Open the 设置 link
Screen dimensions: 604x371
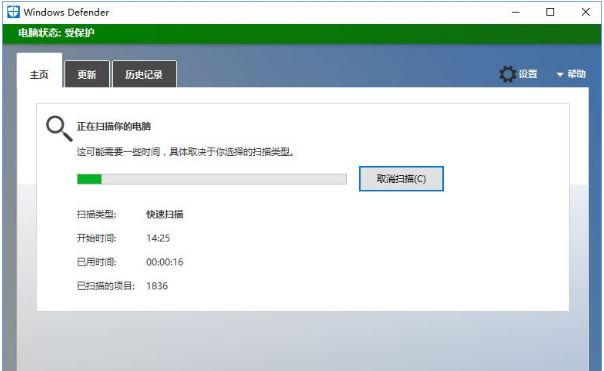coord(527,74)
